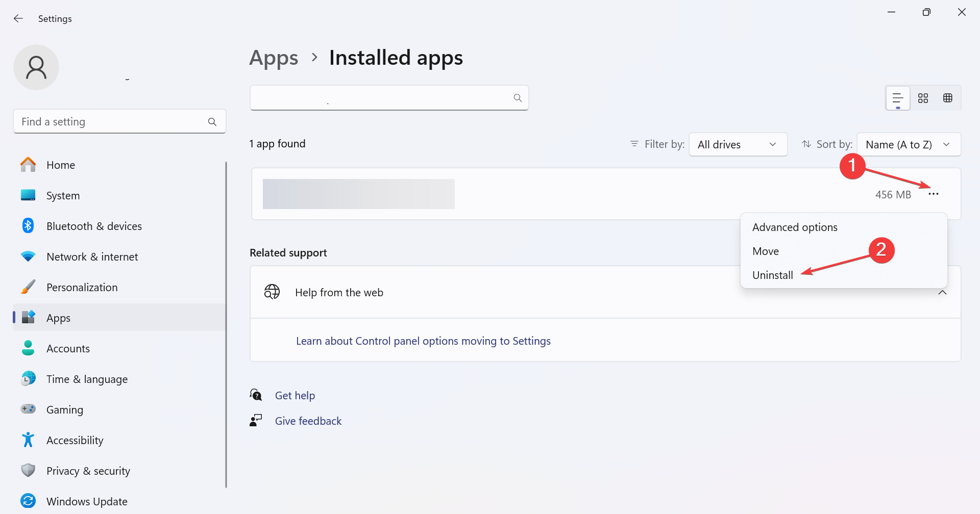
Task: Click the search icon in the apps search box
Action: click(518, 97)
